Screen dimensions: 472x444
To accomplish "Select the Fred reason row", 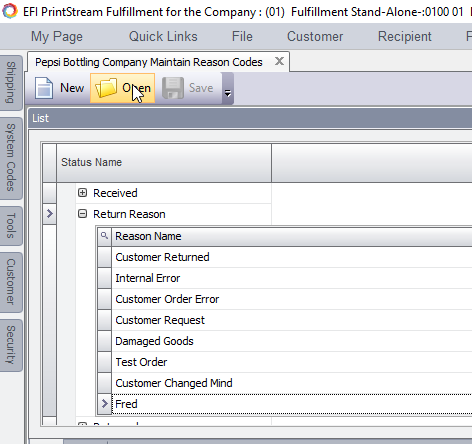I will click(x=292, y=404).
